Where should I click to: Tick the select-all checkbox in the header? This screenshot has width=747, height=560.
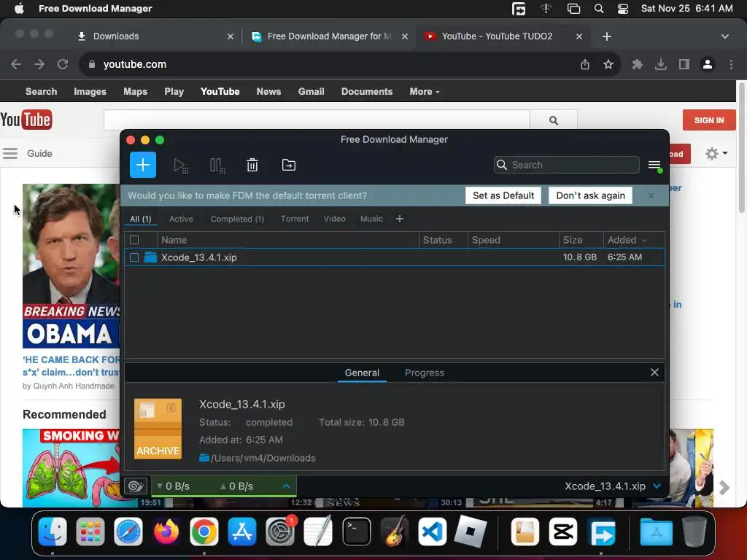click(134, 240)
